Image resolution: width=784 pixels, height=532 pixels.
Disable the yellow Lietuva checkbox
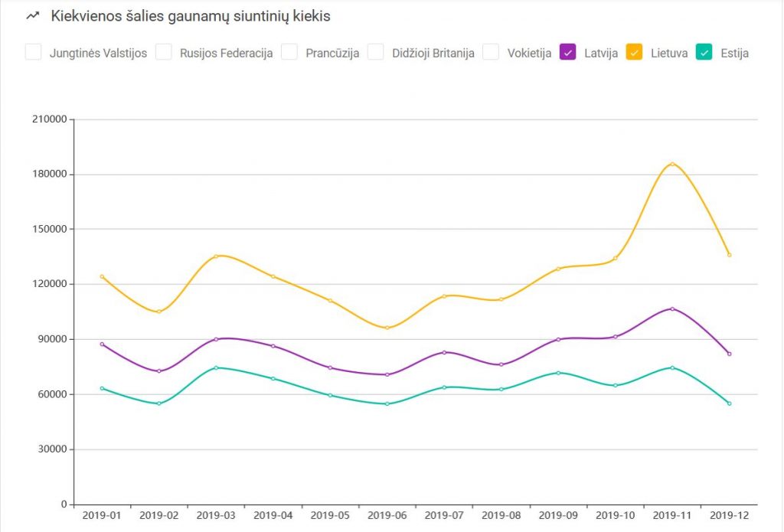[634, 52]
